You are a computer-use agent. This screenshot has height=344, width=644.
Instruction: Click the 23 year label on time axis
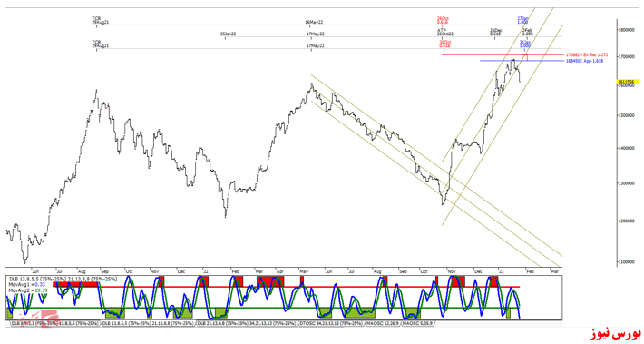click(501, 271)
